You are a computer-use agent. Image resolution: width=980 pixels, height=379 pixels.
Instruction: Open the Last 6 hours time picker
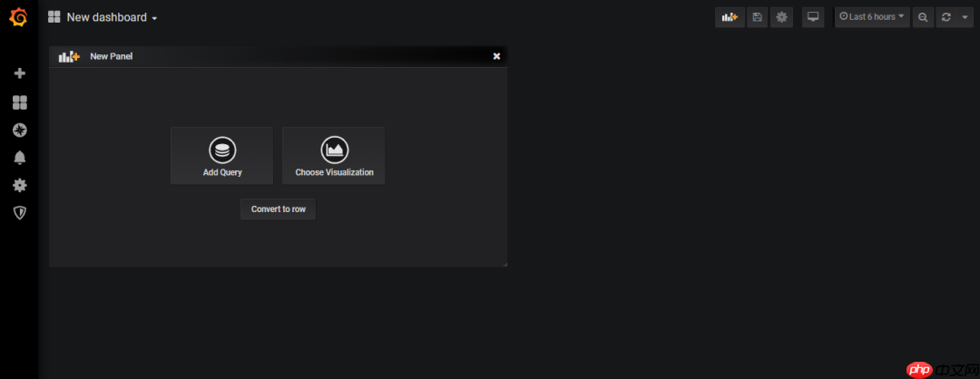point(873,17)
